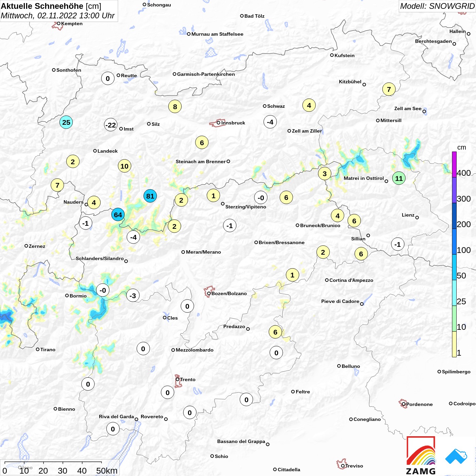The height and width of the screenshot is (476, 476).
Task: Click the Pordenone city label
Action: pyautogui.click(x=420, y=404)
